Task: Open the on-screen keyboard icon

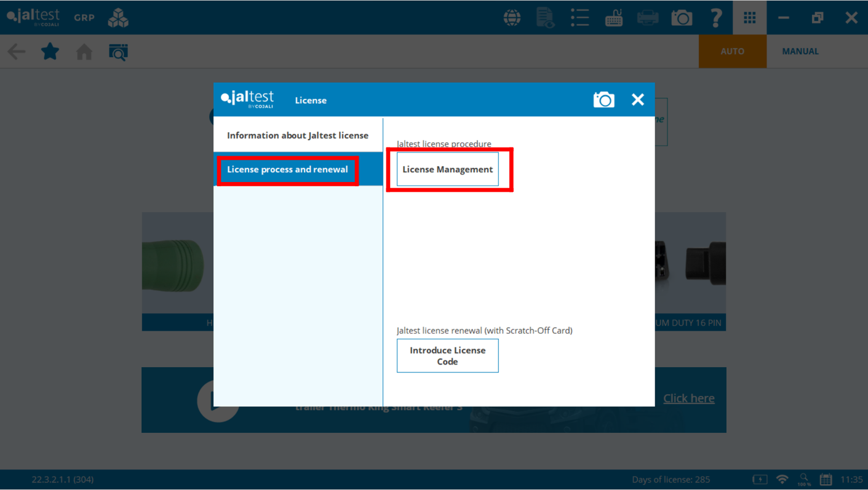Action: pos(613,18)
